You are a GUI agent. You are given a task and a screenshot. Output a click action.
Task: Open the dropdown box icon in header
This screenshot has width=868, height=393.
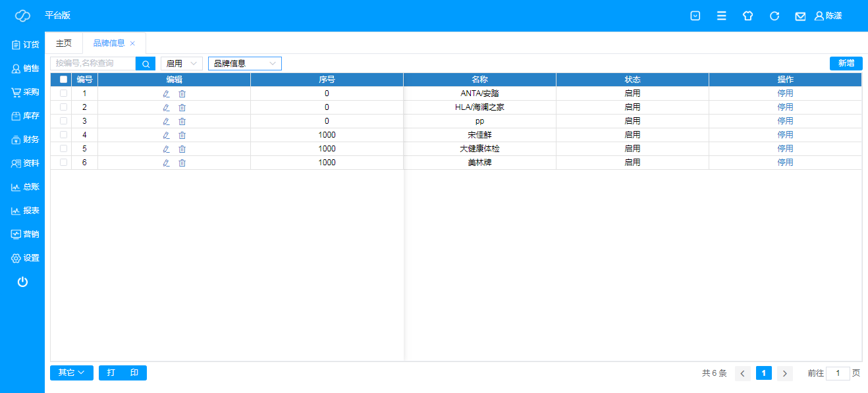click(x=695, y=16)
